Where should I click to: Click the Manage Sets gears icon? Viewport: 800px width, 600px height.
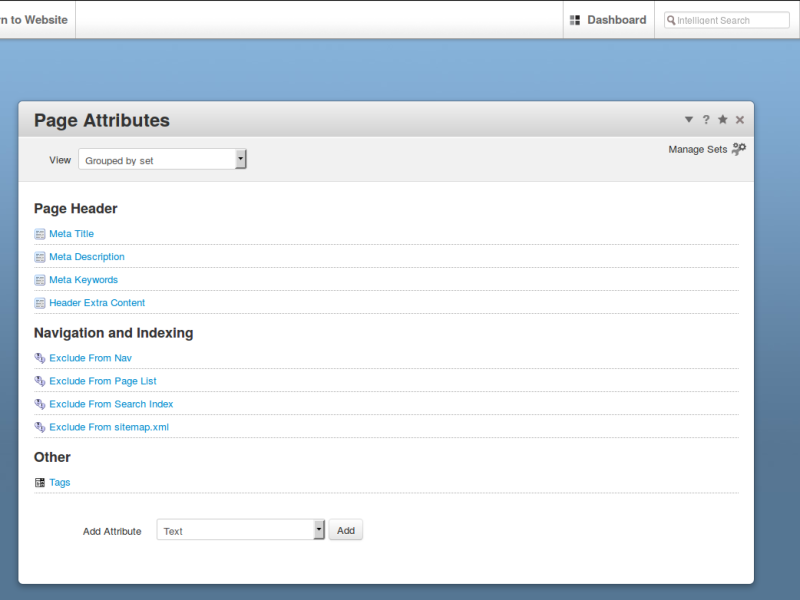[739, 148]
